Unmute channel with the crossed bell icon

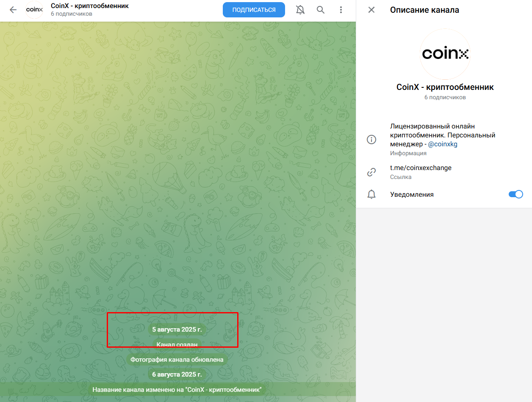point(300,10)
